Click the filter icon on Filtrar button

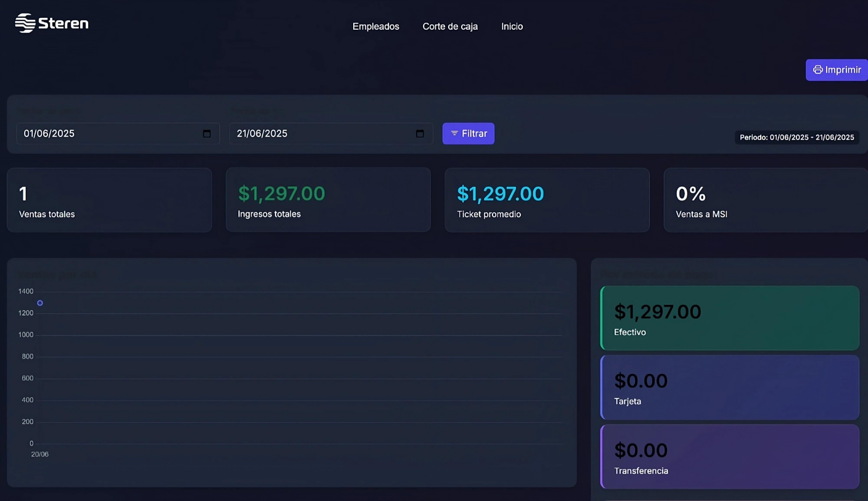pos(454,133)
